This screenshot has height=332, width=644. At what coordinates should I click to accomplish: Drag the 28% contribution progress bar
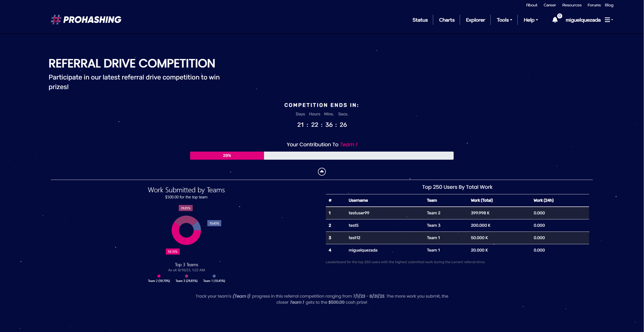(227, 155)
